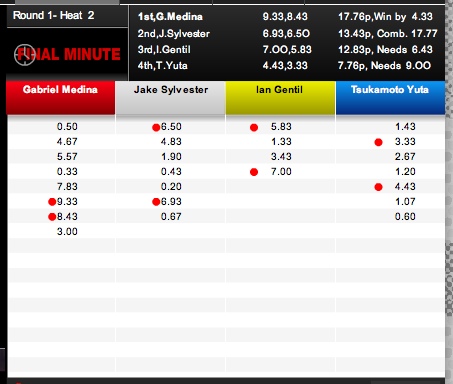Select the red marker beside Sylvester's 6.50
The image size is (453, 384).
pyautogui.click(x=156, y=127)
